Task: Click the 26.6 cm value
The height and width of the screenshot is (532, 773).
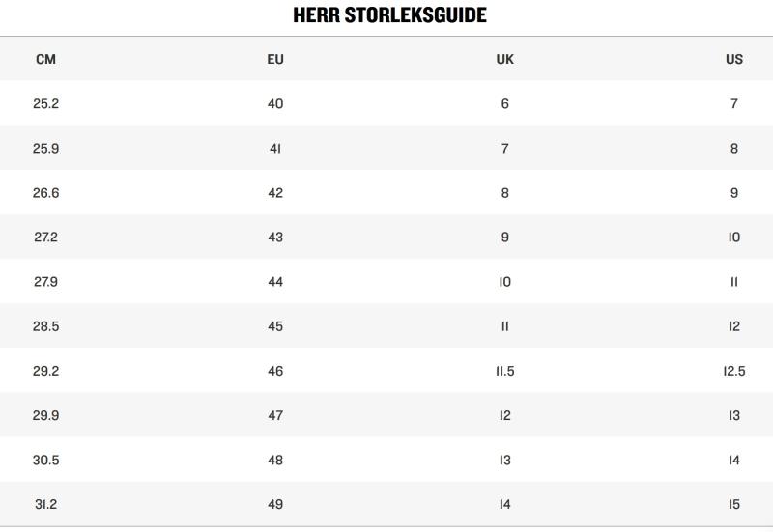Action: point(45,193)
